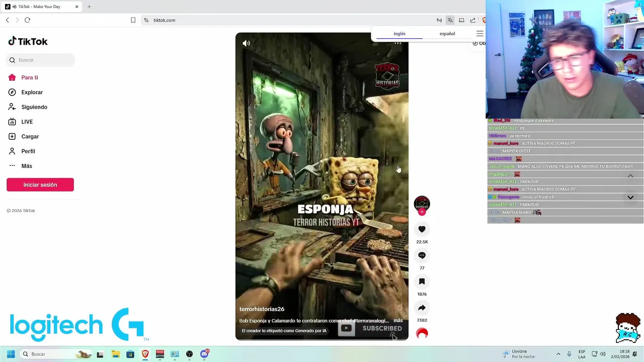Screen dimensions: 644x362
Task: Open the red sound disc icon
Action: [422, 333]
